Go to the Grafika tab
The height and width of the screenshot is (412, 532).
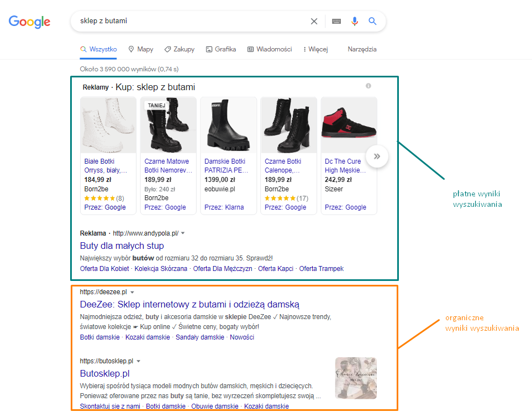tap(221, 49)
